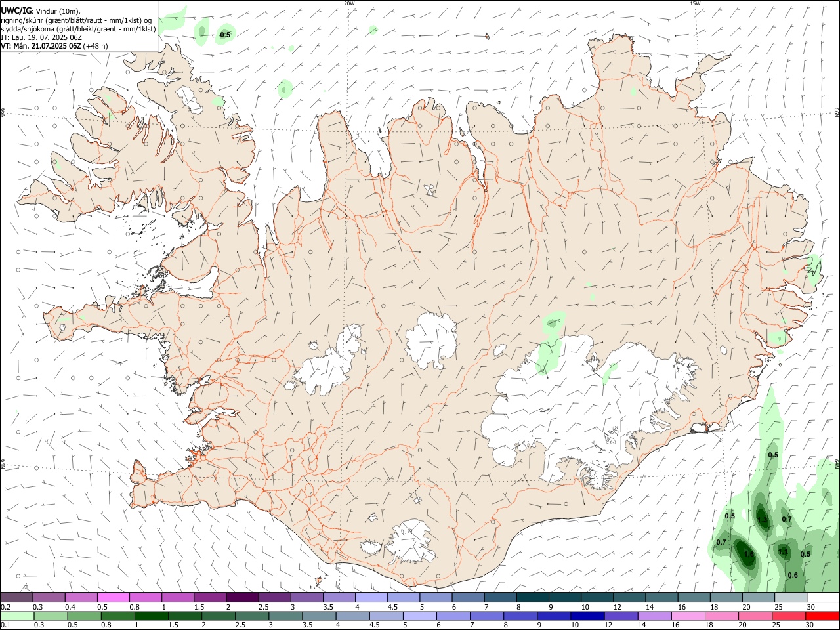
Task: Select the 4–4.5 pale periwinkle swatch in upper snow scale
Action: [x=371, y=598]
